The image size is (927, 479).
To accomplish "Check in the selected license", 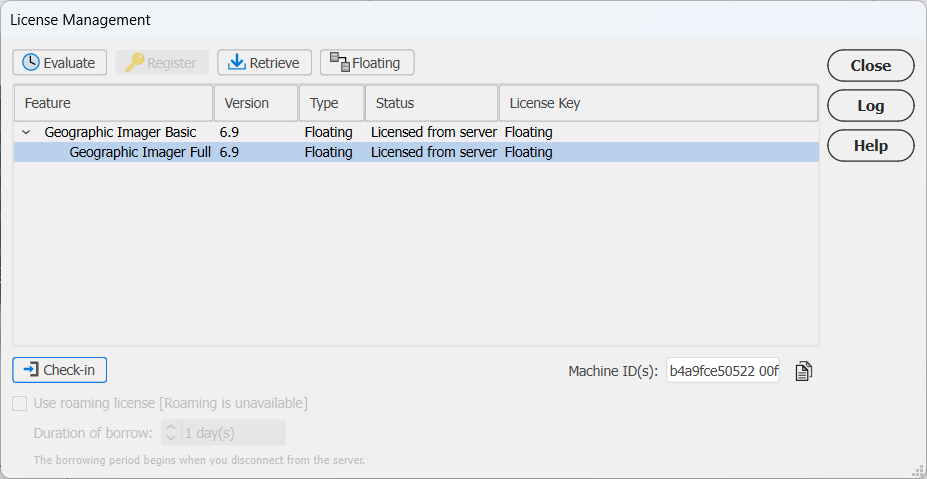I will 60,370.
